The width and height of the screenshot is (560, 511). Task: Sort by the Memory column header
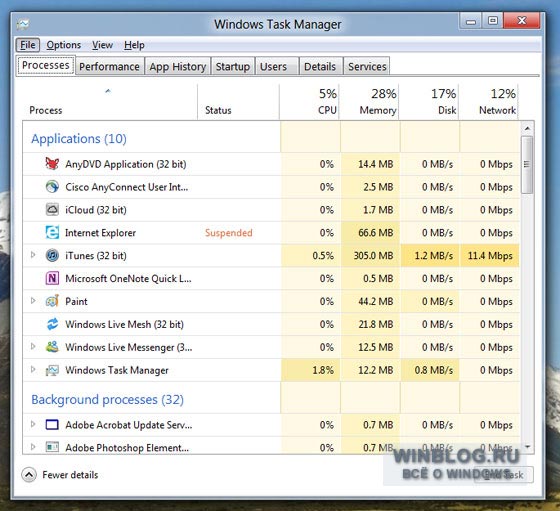pos(369,102)
